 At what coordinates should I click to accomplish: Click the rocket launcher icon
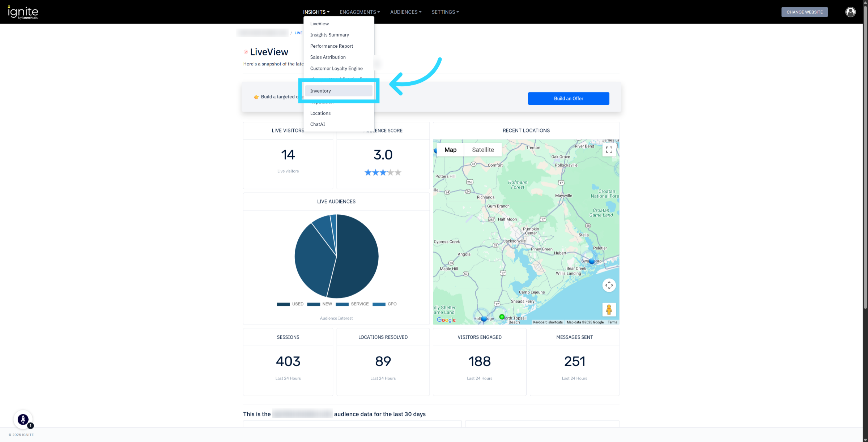23,419
